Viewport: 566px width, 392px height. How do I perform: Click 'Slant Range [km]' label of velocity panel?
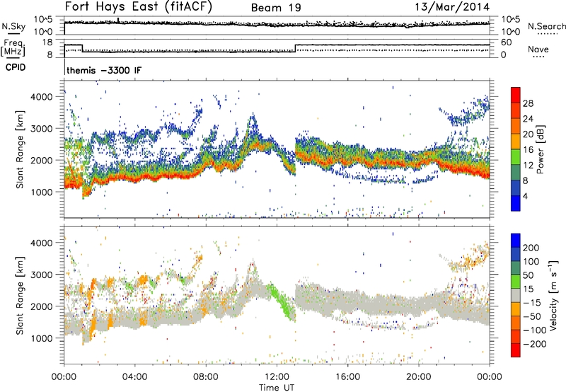(19, 296)
